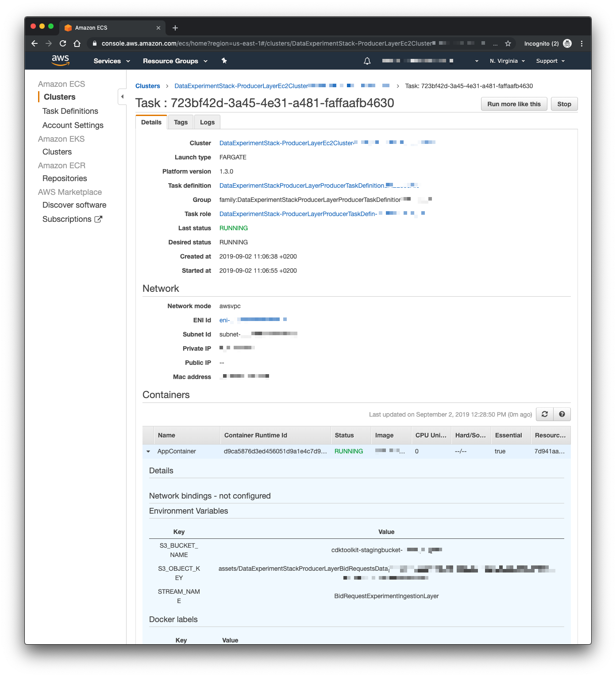Click the FARGATE launch type value

tap(233, 157)
